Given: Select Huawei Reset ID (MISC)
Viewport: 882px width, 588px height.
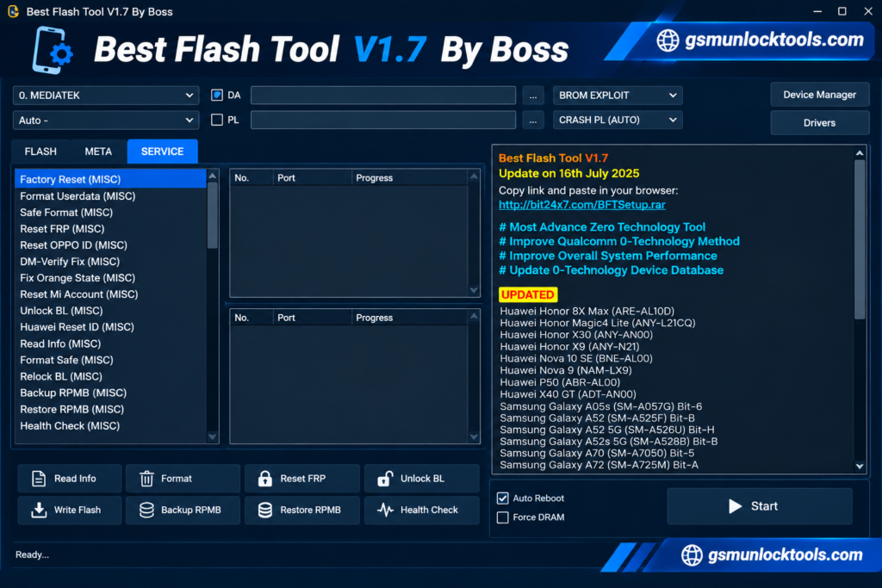Looking at the screenshot, I should pos(110,326).
